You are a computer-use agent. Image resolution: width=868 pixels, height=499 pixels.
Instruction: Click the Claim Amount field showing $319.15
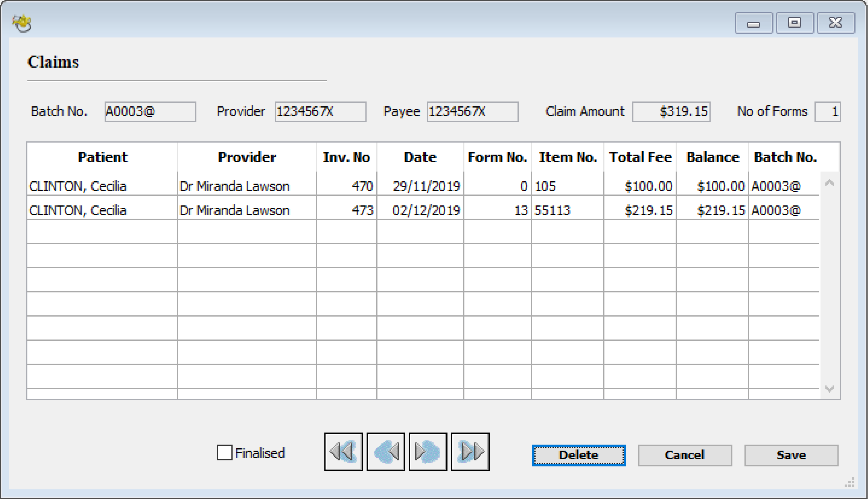pyautogui.click(x=671, y=112)
